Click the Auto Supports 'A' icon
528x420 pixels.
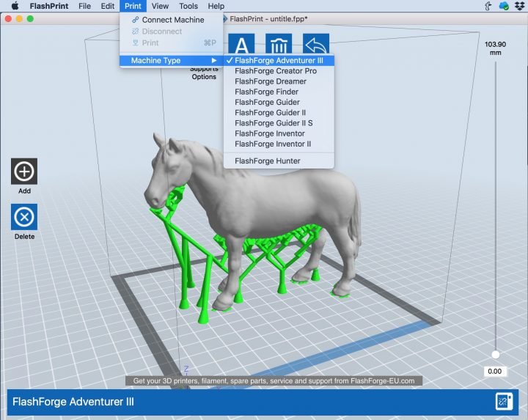point(243,44)
